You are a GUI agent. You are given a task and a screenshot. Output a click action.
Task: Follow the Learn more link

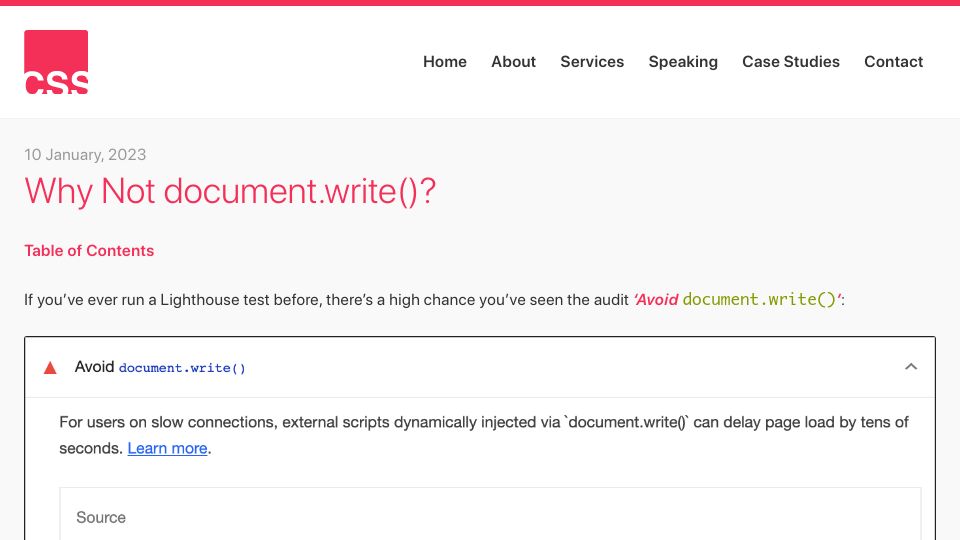(x=167, y=448)
